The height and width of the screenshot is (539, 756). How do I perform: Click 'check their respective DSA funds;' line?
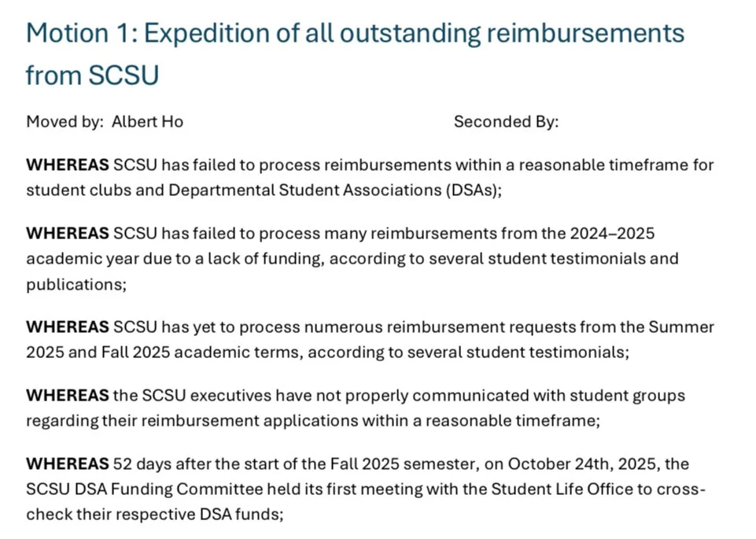click(x=155, y=515)
